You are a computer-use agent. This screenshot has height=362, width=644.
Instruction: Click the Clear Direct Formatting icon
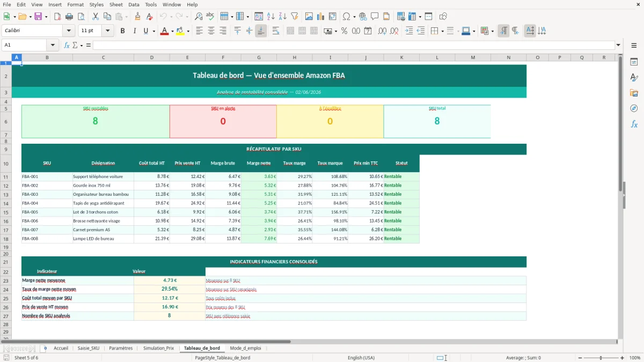click(149, 17)
